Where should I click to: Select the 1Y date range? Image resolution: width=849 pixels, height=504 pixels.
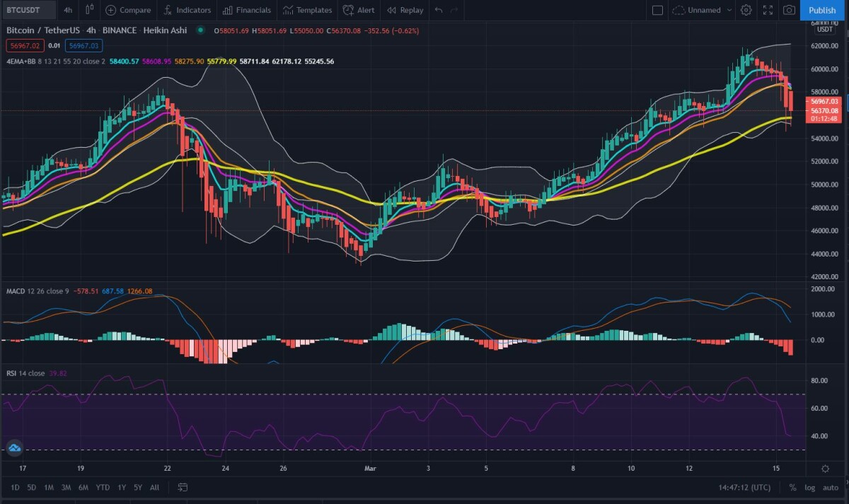tap(121, 487)
